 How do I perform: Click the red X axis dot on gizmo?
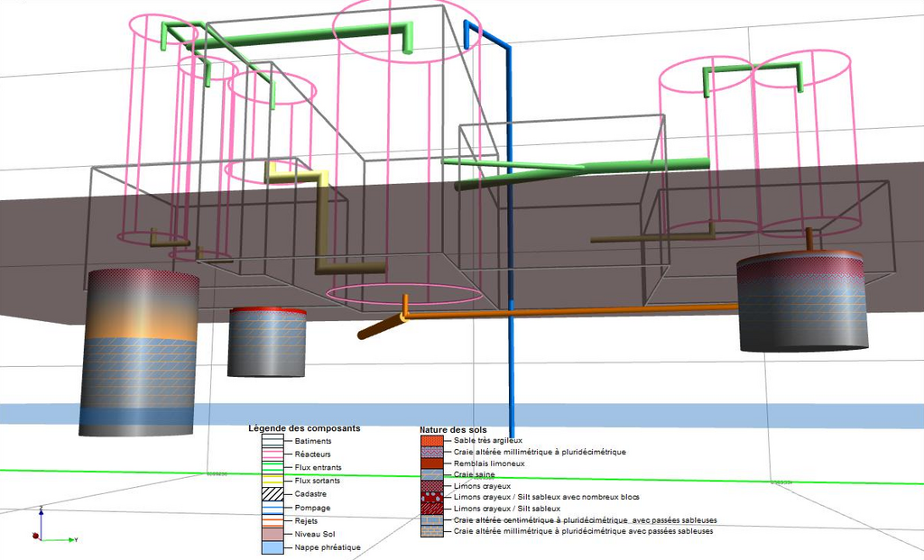click(x=35, y=536)
